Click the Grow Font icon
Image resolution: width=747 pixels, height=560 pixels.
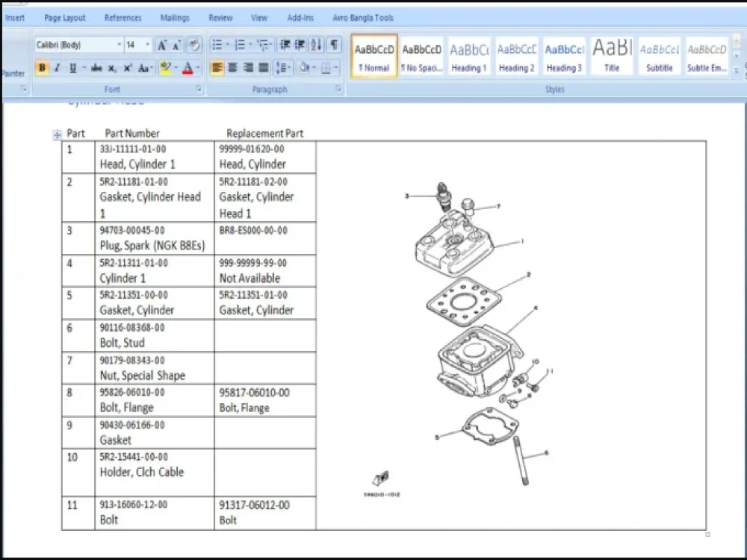pyautogui.click(x=161, y=46)
